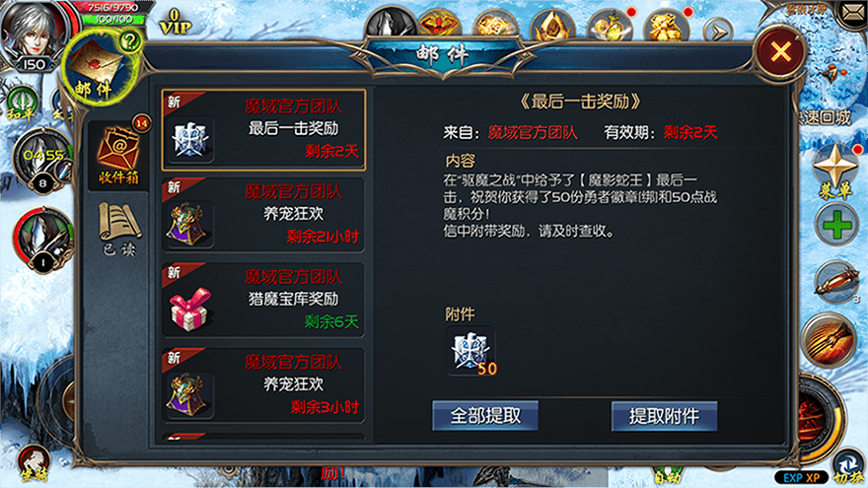Image resolution: width=868 pixels, height=488 pixels.
Task: Click the 坐骑 mount icon
Action: (35, 463)
